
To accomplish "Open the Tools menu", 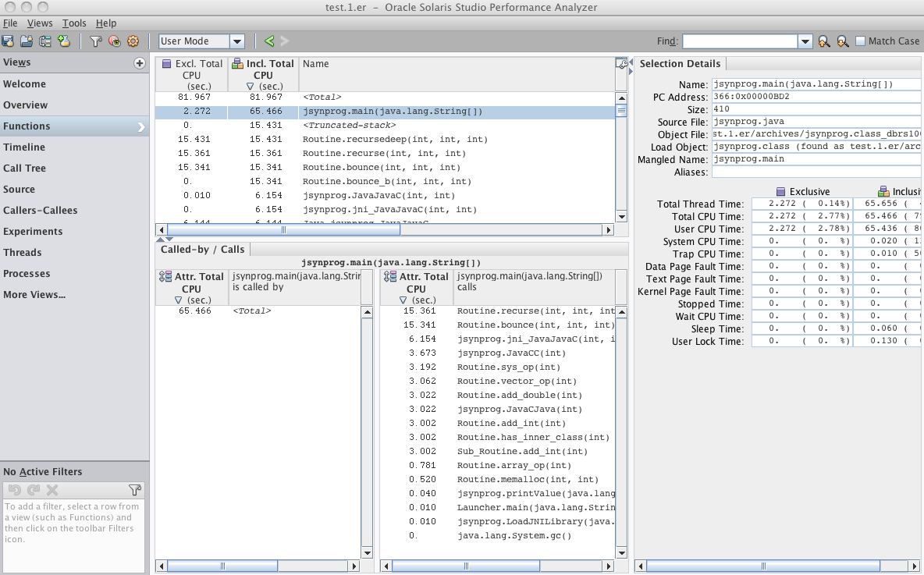I will click(x=74, y=23).
